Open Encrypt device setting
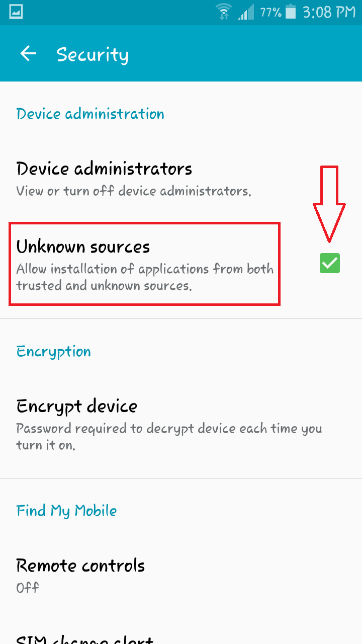Image resolution: width=362 pixels, height=644 pixels. point(181,424)
